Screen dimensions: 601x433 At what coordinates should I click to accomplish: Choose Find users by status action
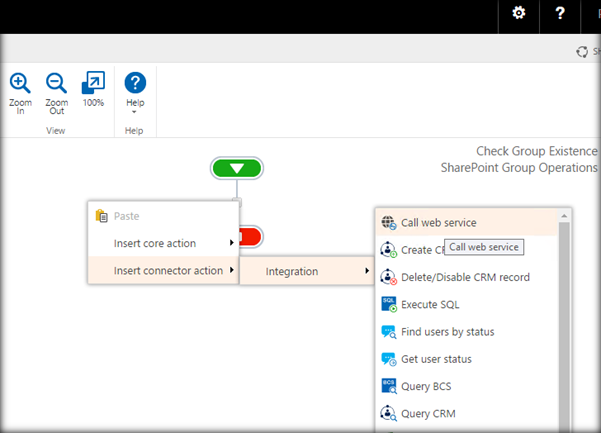(467, 332)
